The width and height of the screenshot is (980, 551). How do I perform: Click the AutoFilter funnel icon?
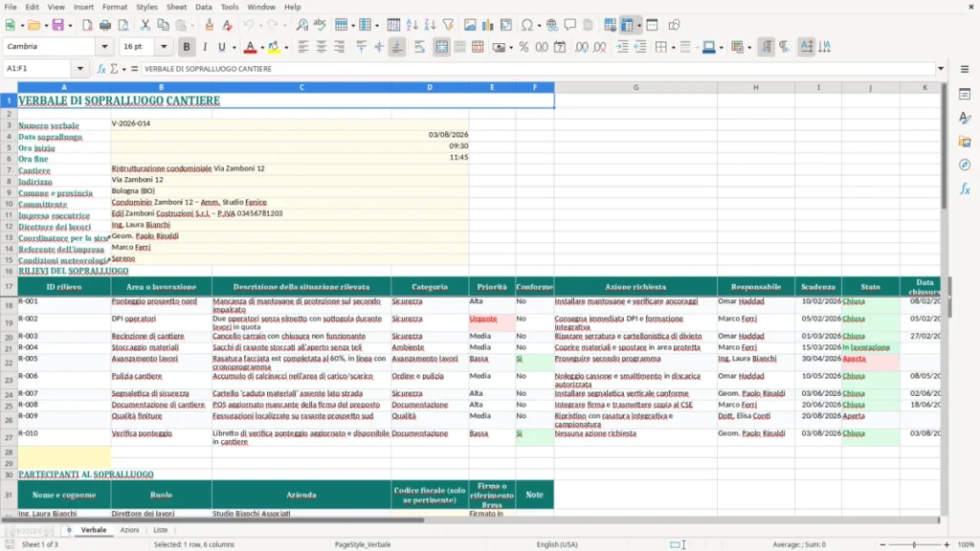[448, 25]
